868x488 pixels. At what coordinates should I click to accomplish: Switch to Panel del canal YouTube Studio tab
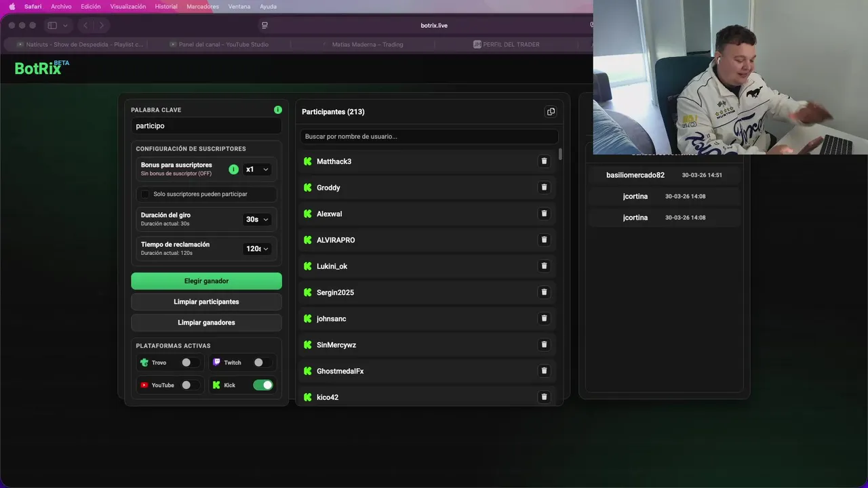click(218, 44)
